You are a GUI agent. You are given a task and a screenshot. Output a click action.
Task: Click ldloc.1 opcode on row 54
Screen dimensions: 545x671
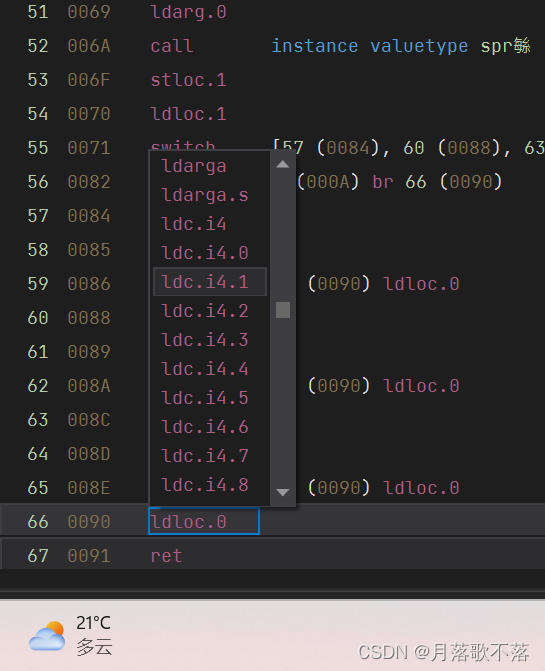(x=188, y=114)
